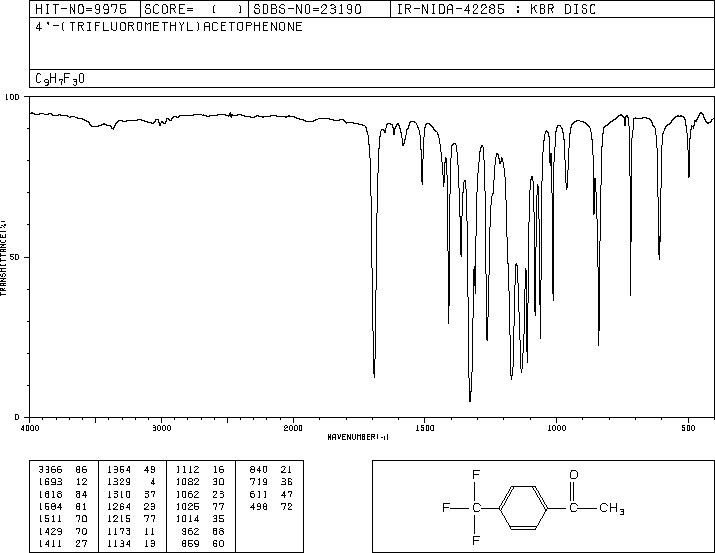
Task: Click the CH3 group in the structure
Action: coord(611,508)
